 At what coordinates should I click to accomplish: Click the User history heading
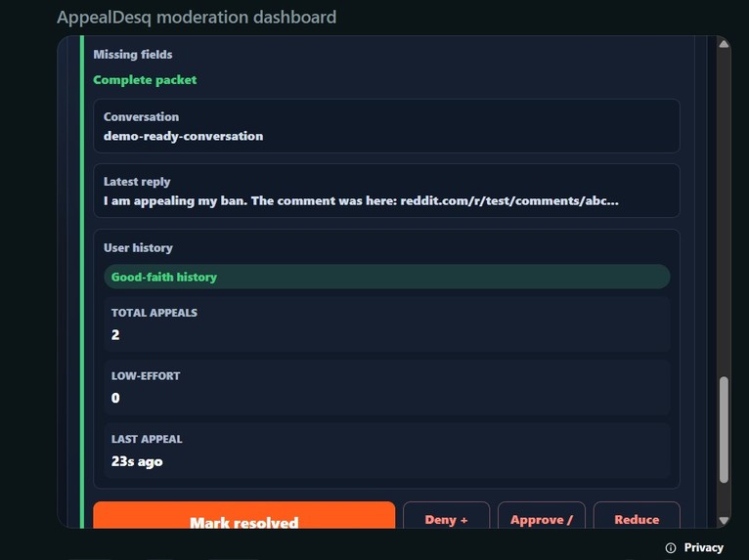click(138, 248)
